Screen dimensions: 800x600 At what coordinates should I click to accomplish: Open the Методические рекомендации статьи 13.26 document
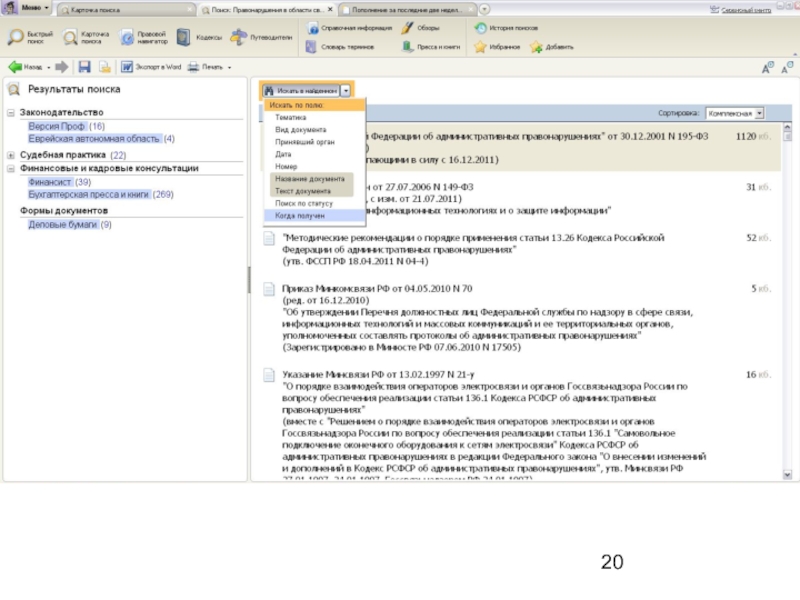pyautogui.click(x=473, y=249)
